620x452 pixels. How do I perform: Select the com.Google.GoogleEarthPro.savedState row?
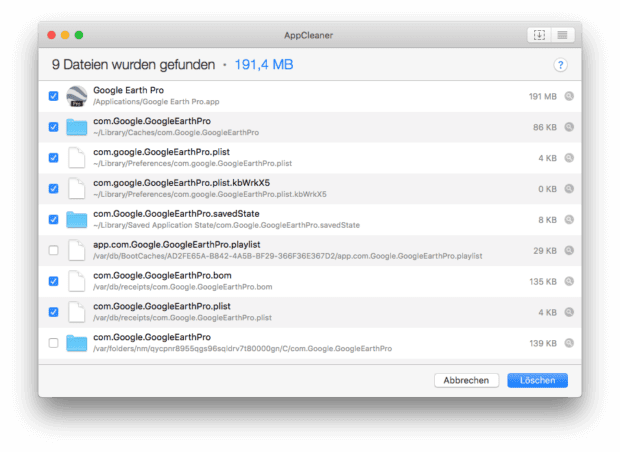coord(300,219)
